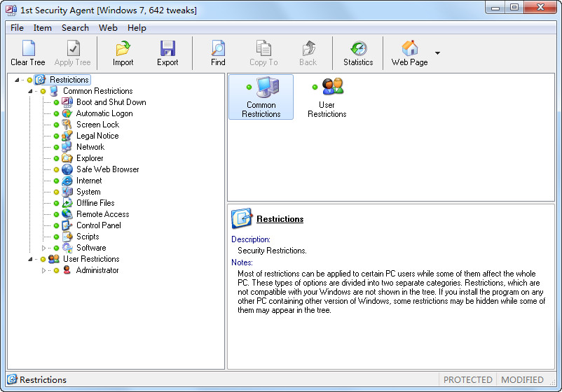Click the PROTECTED status bar indicator
This screenshot has width=562, height=392.
pos(467,379)
